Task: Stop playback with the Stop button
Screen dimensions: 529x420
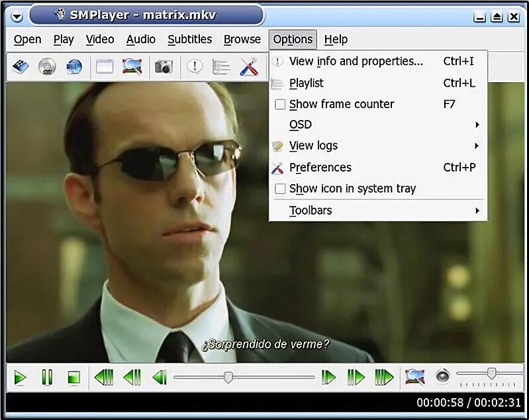Action: tap(74, 378)
